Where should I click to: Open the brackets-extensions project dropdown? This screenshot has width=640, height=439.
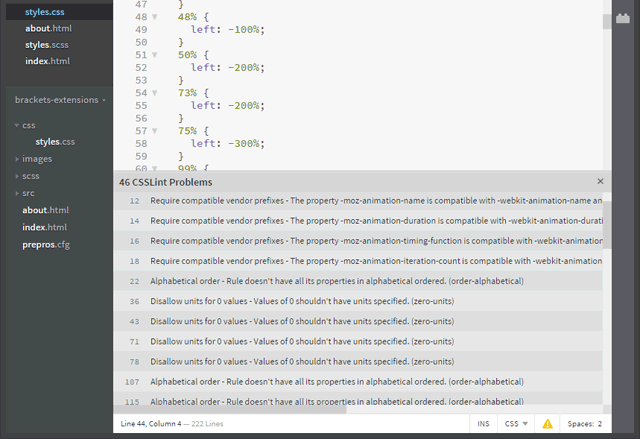tap(61, 100)
